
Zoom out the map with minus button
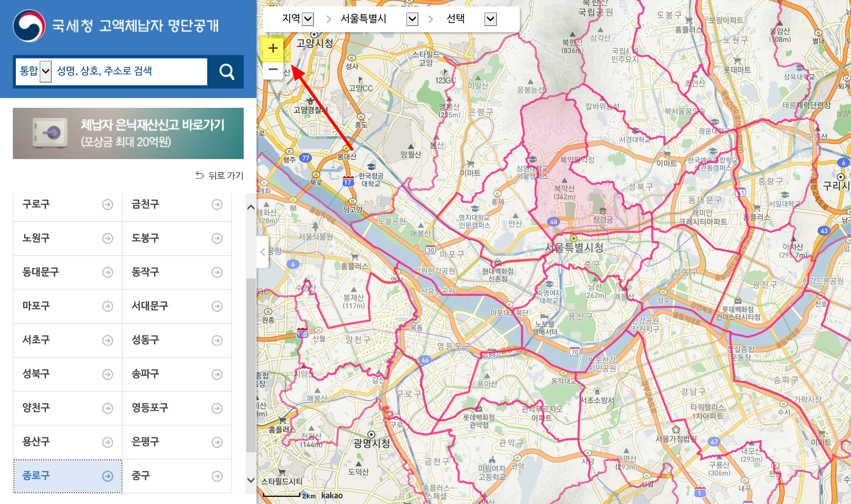[x=273, y=70]
